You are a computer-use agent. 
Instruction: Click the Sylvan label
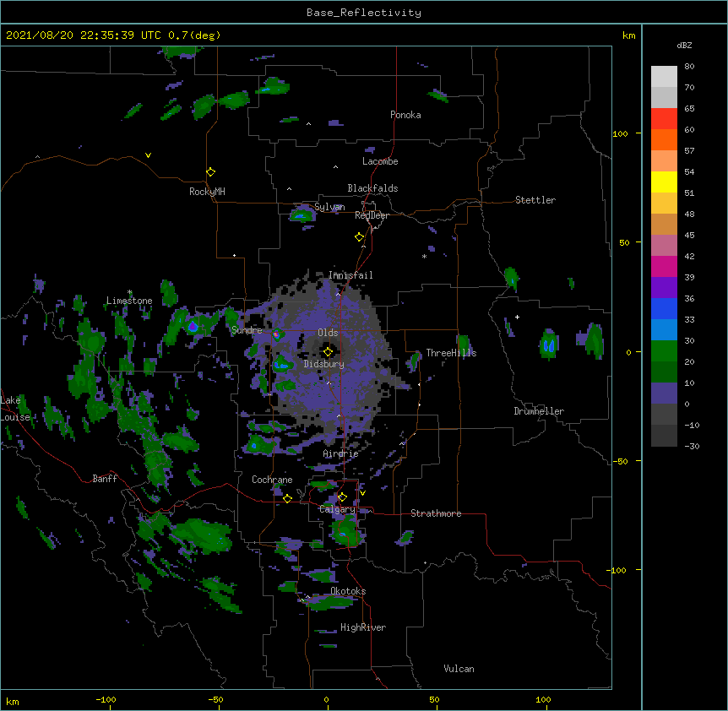coord(329,207)
